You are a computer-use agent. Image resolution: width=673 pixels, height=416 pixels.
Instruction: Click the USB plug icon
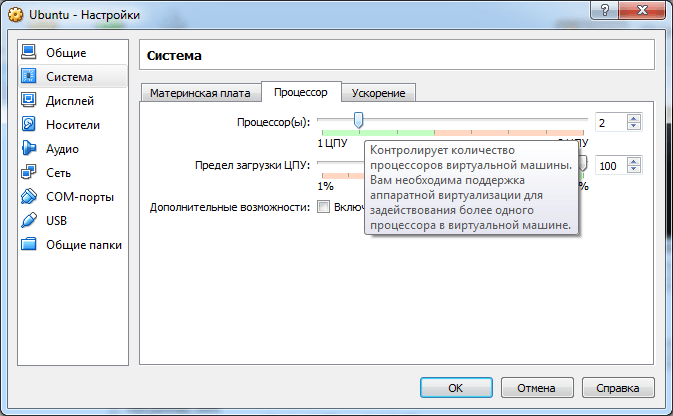coord(29,220)
